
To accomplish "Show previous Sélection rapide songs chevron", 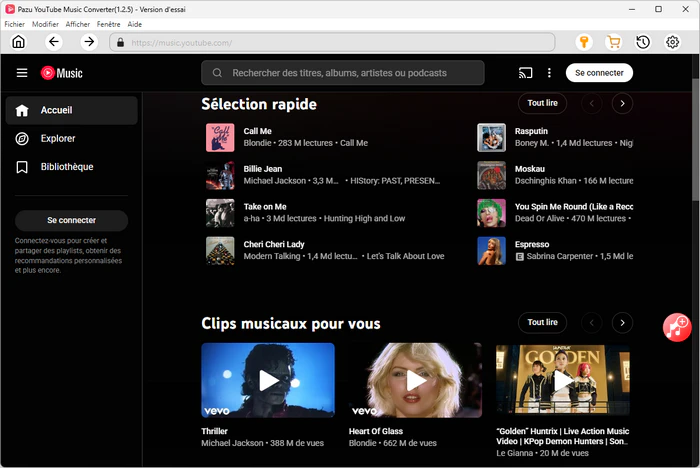I will click(592, 104).
